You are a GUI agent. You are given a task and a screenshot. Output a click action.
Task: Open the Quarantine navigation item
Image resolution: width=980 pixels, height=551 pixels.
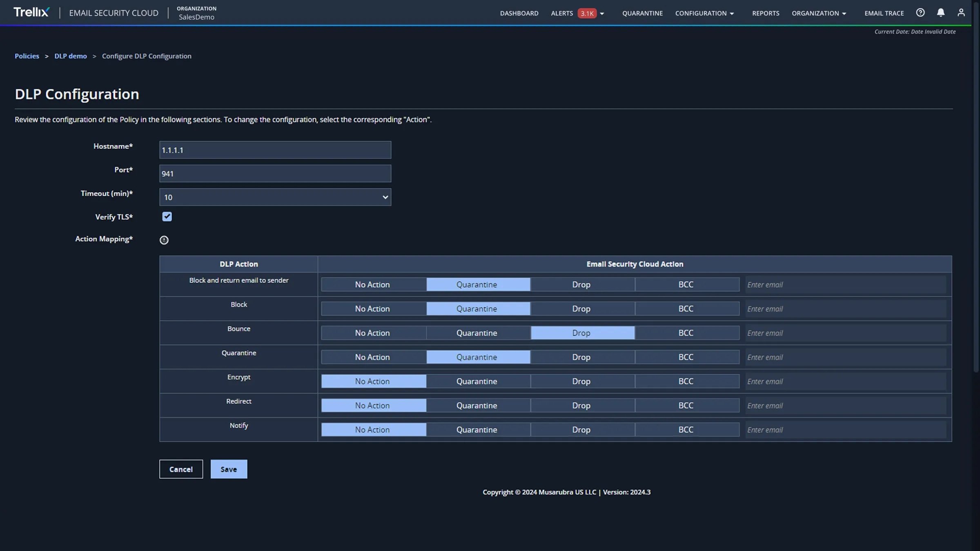642,13
